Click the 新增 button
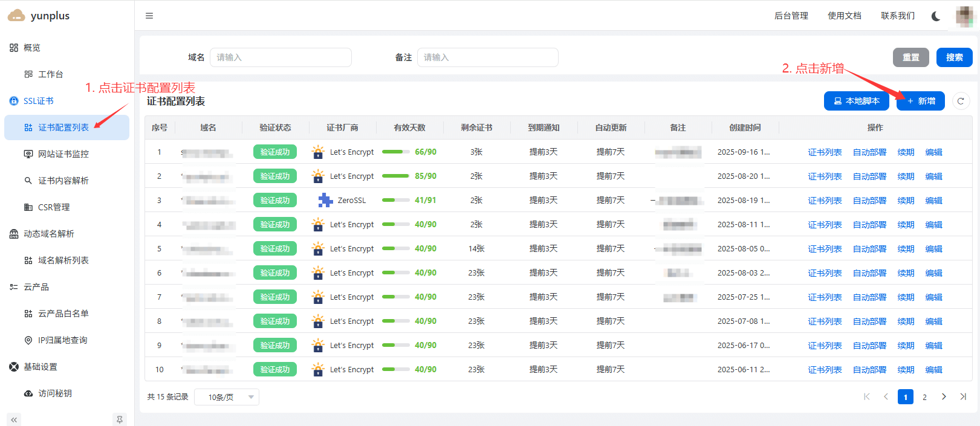 tap(920, 101)
